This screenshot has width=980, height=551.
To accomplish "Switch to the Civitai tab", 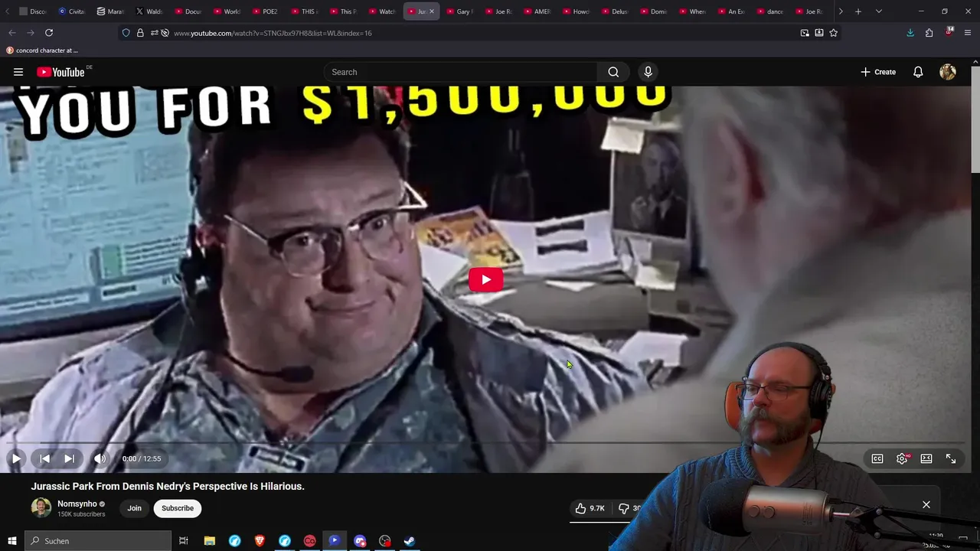I will click(73, 11).
